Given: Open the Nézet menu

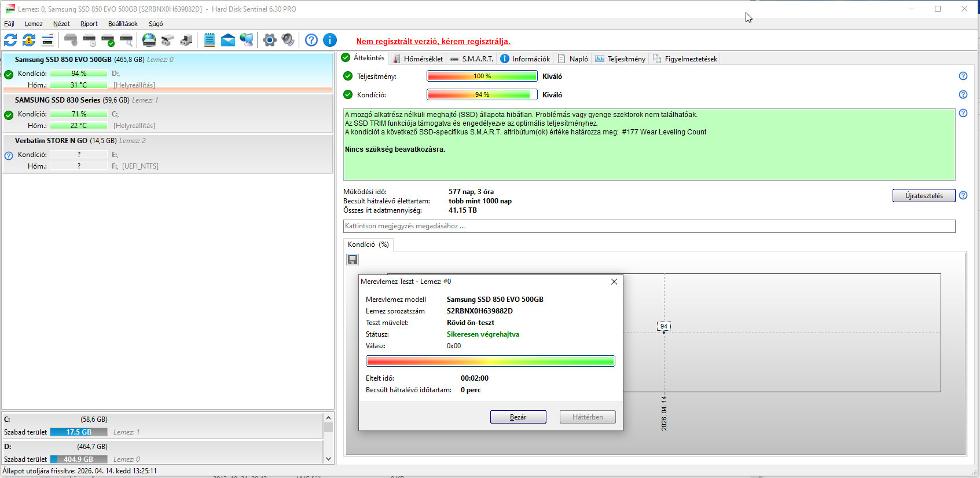Looking at the screenshot, I should tap(61, 24).
